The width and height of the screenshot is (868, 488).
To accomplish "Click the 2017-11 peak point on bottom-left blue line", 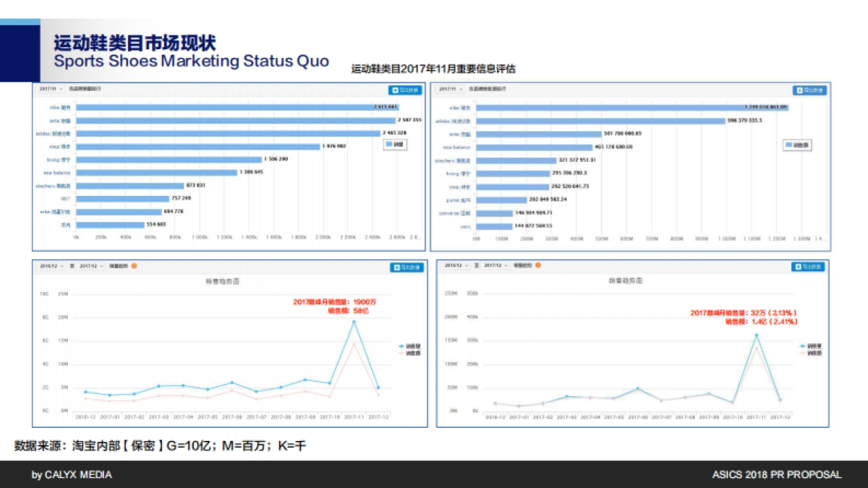I will [x=354, y=322].
